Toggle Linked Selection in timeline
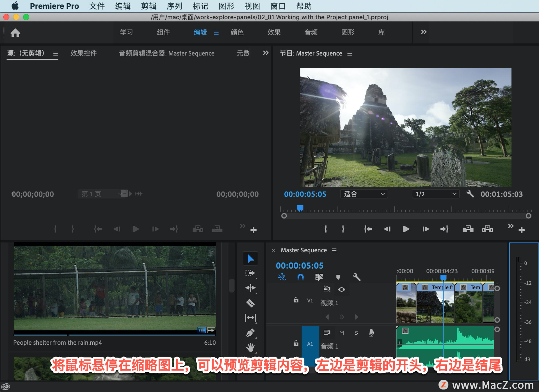 319,277
